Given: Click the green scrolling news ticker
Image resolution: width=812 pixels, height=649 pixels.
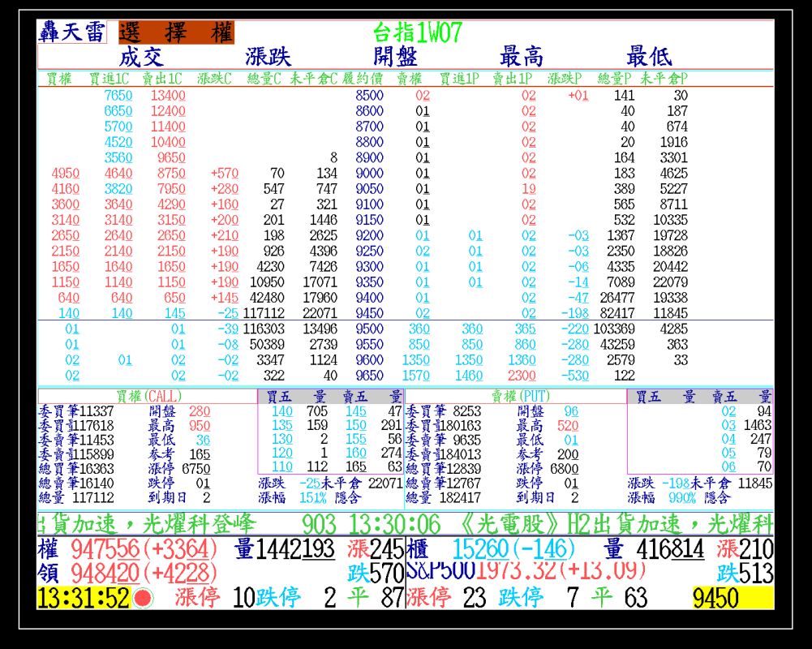Looking at the screenshot, I should (405, 522).
